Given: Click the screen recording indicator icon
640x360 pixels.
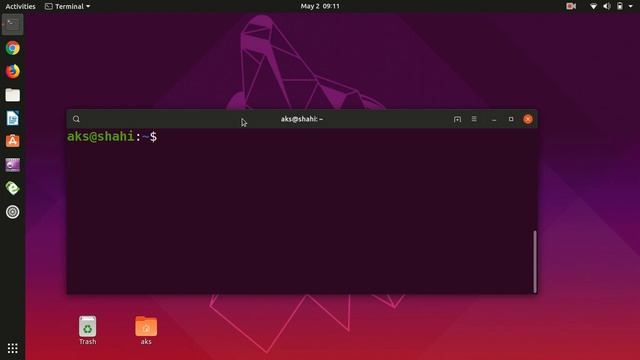Looking at the screenshot, I should pos(571,6).
